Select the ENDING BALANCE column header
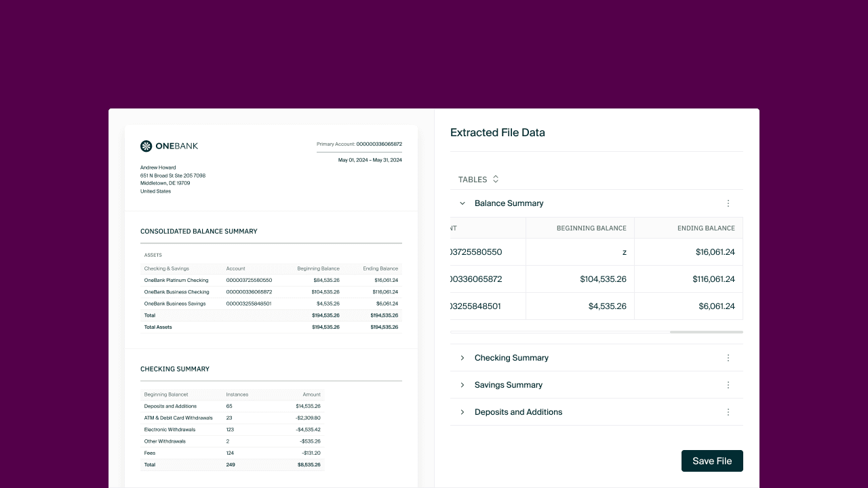The image size is (868, 488). pos(706,228)
